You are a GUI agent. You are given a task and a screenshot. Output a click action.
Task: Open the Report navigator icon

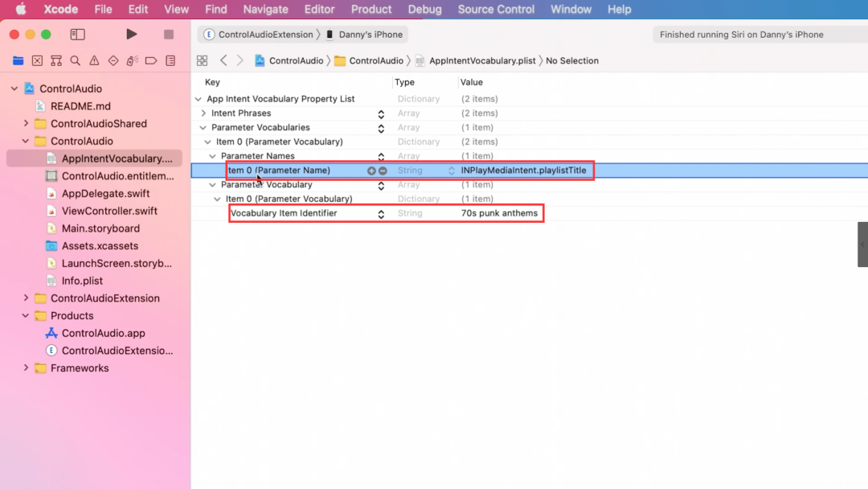(170, 60)
